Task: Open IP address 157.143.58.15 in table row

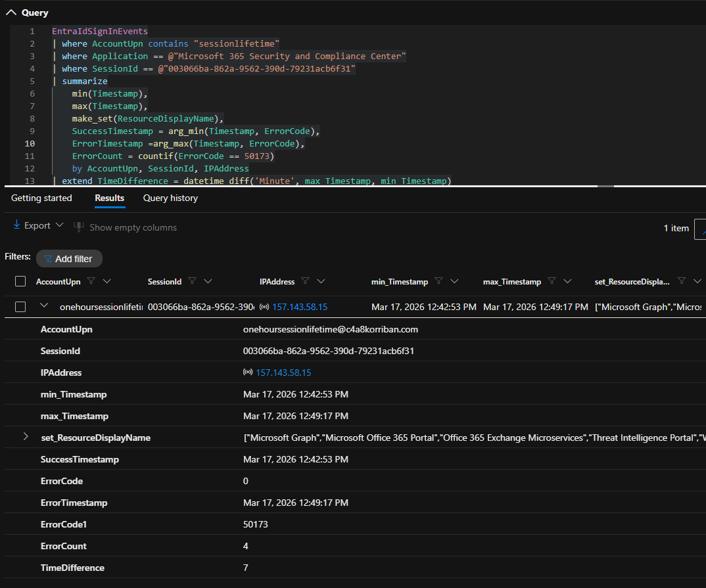Action: [300, 307]
